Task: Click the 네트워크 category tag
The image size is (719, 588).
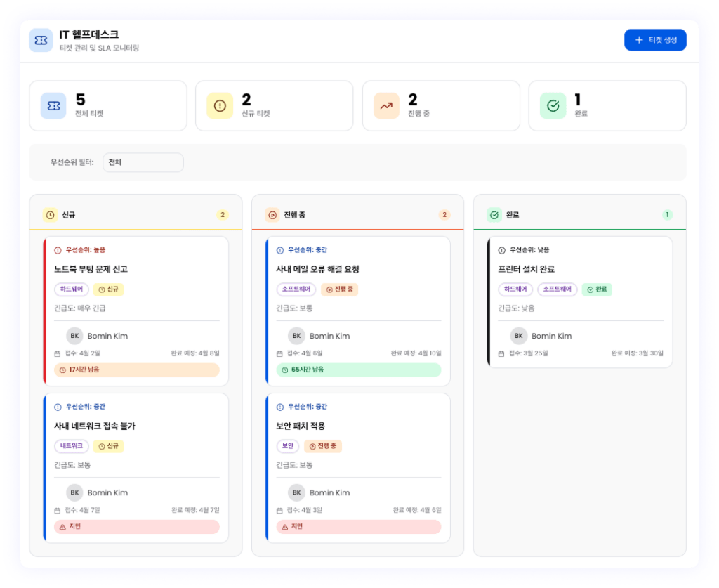Action: (x=72, y=446)
